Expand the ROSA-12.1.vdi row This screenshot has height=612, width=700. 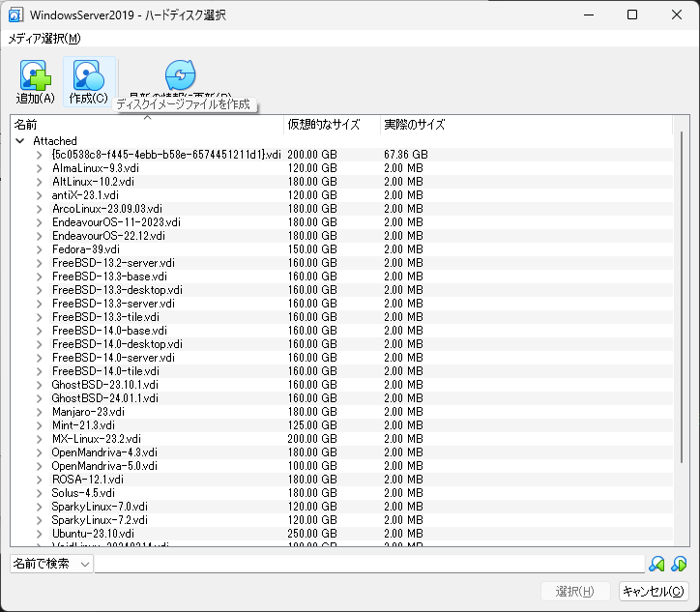40,480
